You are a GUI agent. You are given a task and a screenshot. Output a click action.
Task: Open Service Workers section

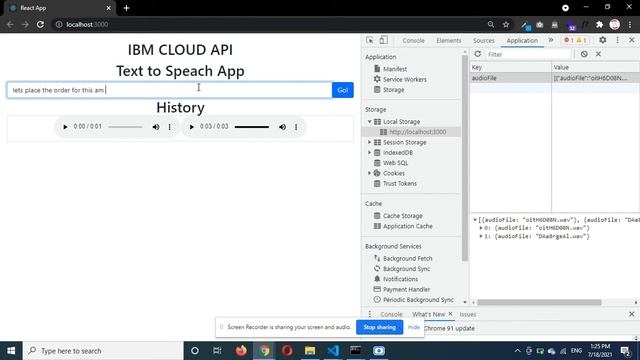point(404,79)
